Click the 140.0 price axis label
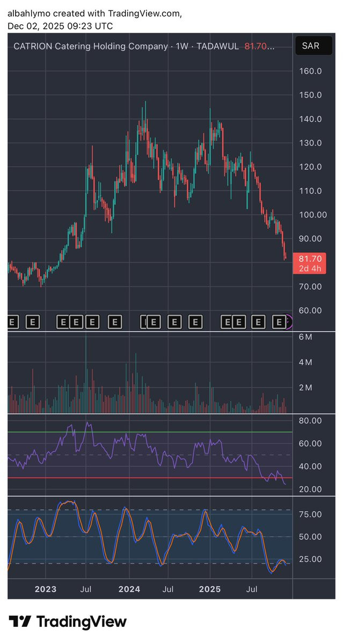Viewport: 343px width, 644px height. tap(310, 119)
